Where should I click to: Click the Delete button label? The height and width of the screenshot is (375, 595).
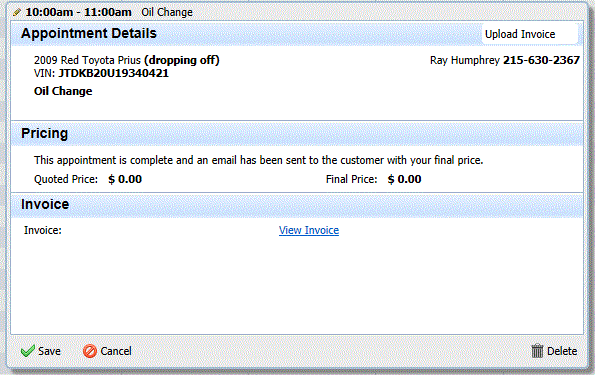tap(562, 351)
